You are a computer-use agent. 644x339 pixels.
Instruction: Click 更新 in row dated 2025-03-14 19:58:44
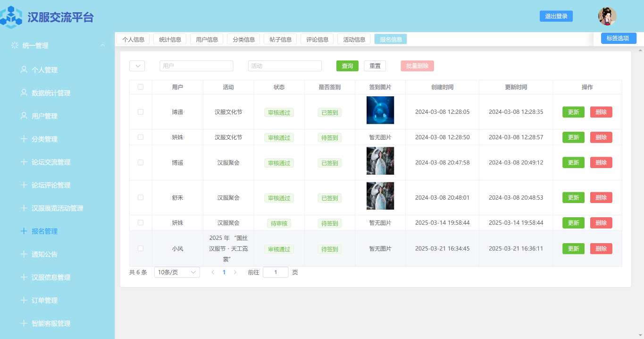pyautogui.click(x=573, y=223)
